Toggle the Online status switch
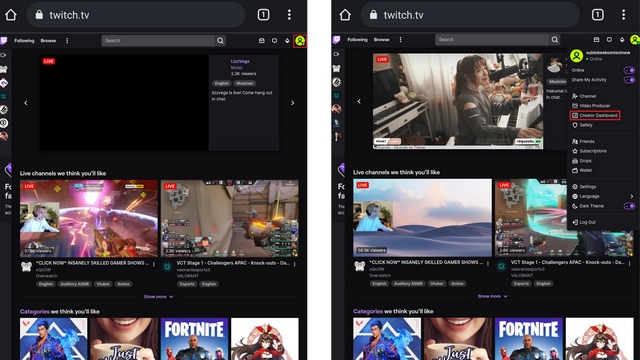This screenshot has width=640, height=360. click(x=629, y=70)
